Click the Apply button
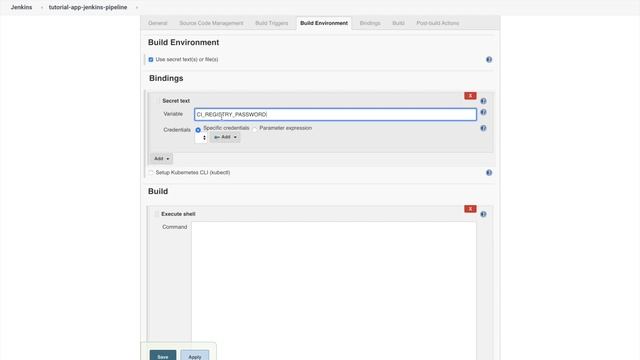640x360 pixels. 195,356
